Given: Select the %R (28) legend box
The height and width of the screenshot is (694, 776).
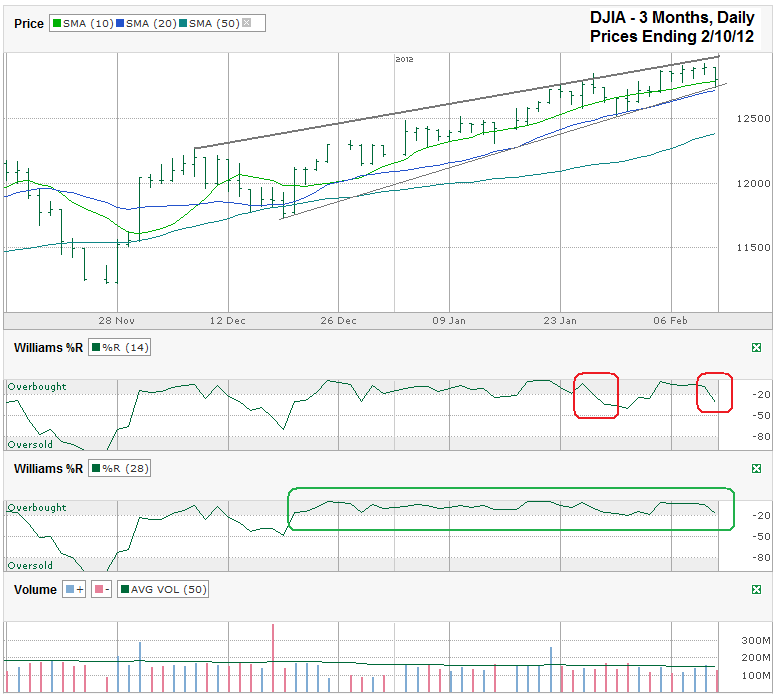Looking at the screenshot, I should point(119,468).
